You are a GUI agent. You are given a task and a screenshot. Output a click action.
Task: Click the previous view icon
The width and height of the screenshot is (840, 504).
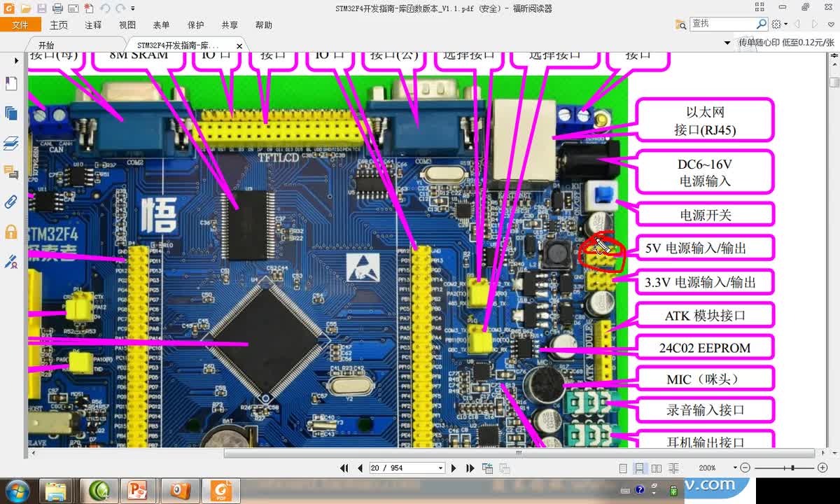tap(487, 468)
